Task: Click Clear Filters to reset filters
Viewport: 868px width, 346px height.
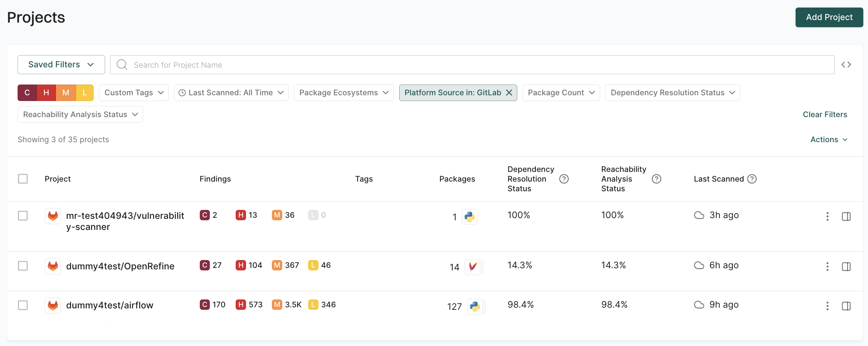Action: tap(825, 114)
